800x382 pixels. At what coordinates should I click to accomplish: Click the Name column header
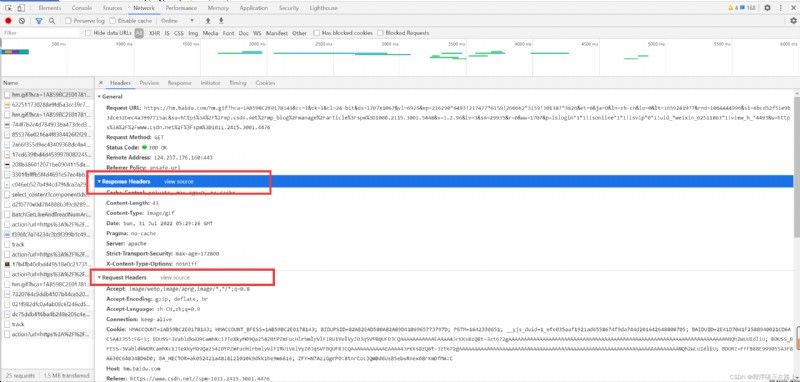47,83
